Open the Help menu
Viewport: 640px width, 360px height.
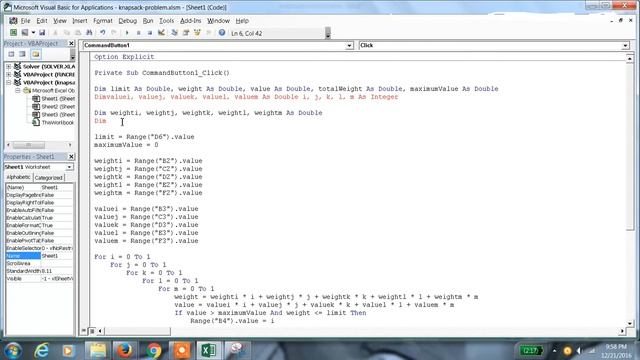tap(242, 21)
